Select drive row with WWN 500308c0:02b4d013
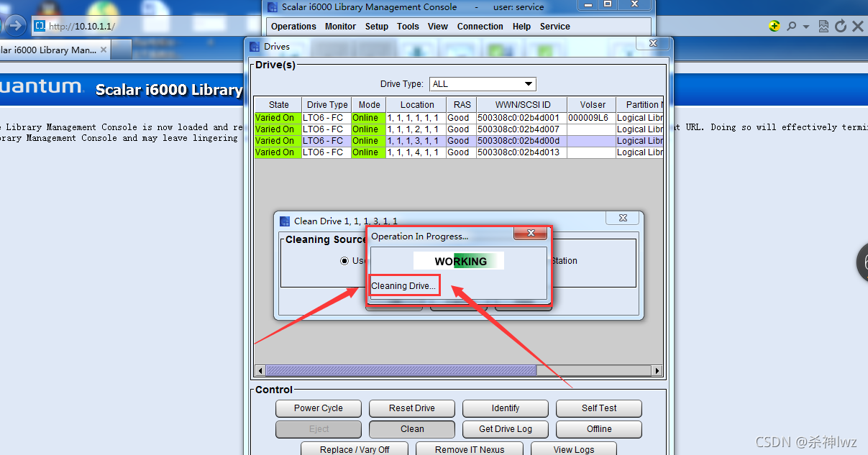The height and width of the screenshot is (455, 868). 458,152
